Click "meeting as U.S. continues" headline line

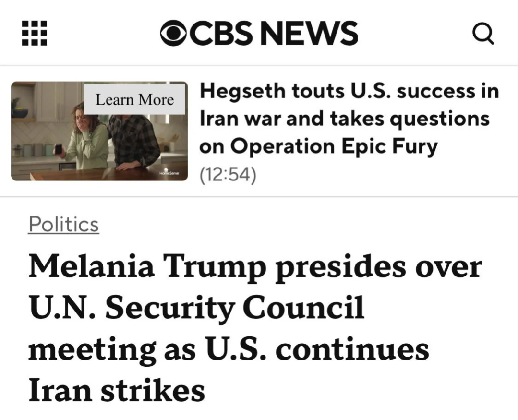(229, 349)
